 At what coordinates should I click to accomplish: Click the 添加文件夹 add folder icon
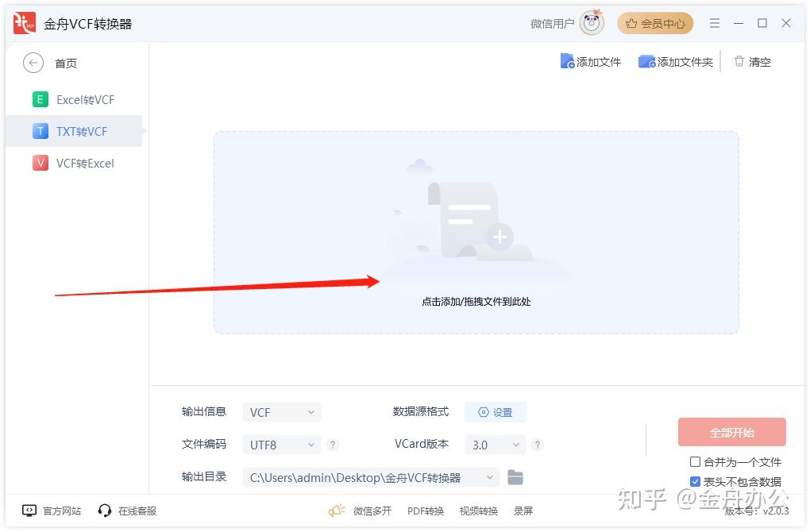click(x=646, y=61)
